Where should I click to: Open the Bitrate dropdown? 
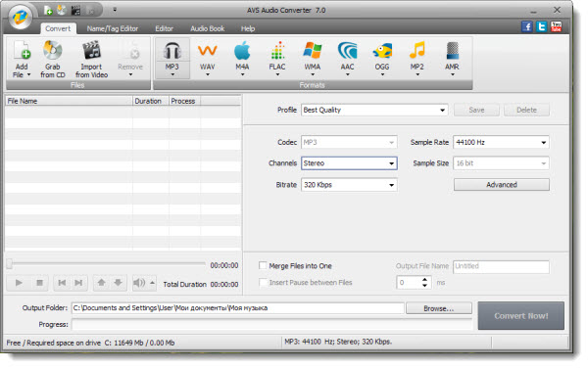(x=391, y=185)
